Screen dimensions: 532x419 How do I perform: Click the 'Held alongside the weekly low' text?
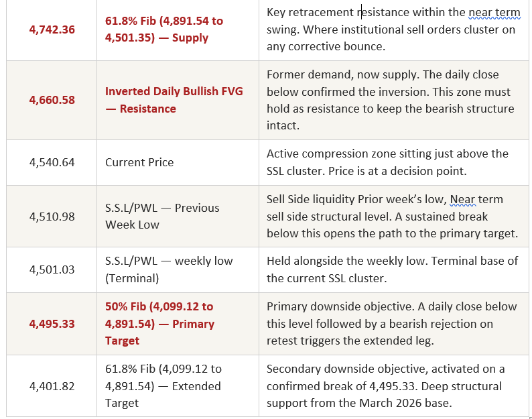click(392, 270)
